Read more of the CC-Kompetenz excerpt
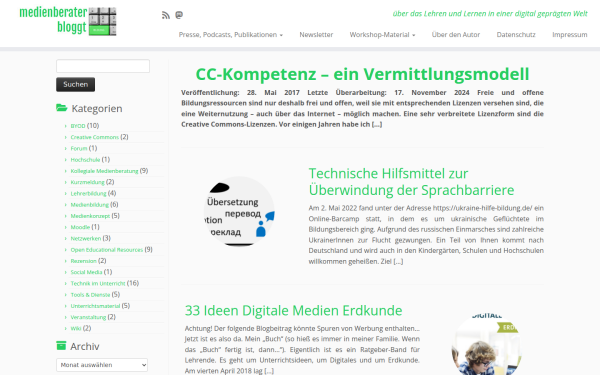The image size is (600, 375). coord(377,124)
